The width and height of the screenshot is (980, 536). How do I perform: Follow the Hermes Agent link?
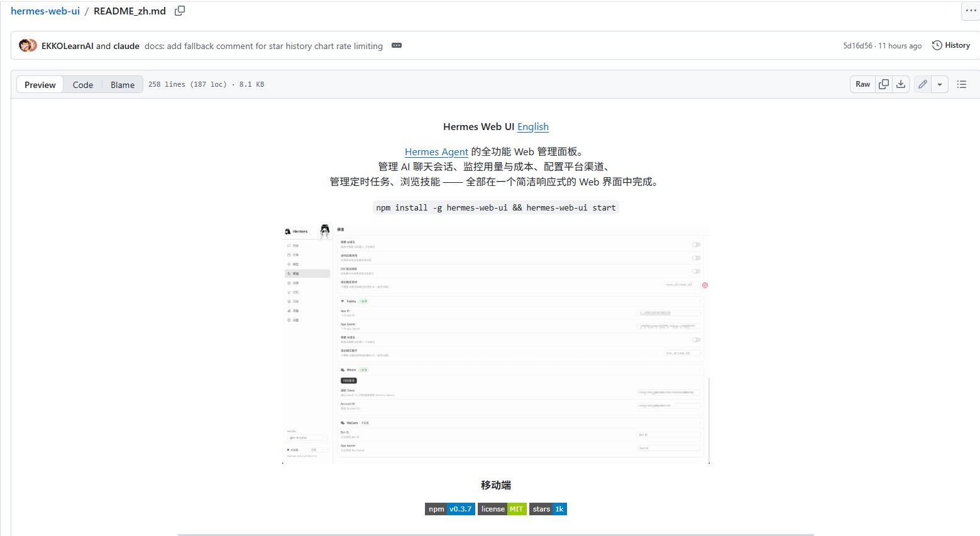pyautogui.click(x=436, y=152)
